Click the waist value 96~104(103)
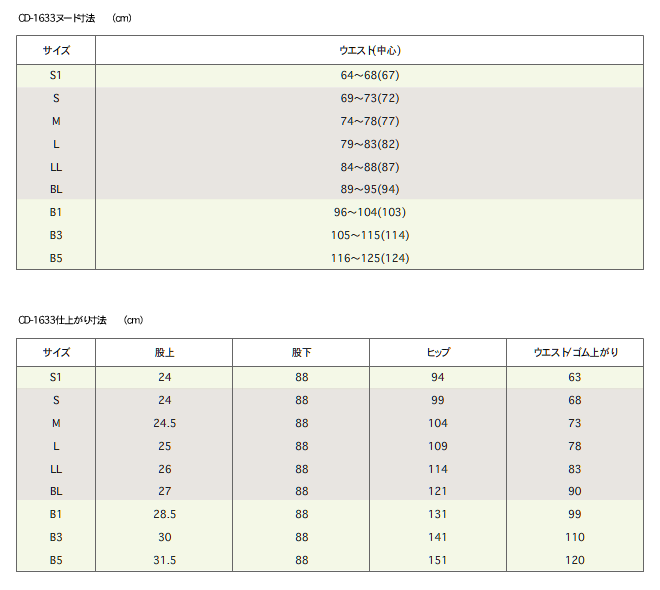This screenshot has width=660, height=590. (x=370, y=212)
